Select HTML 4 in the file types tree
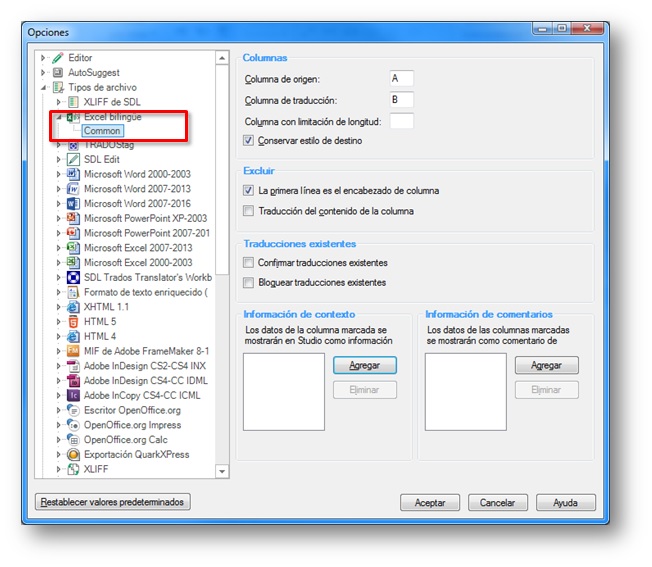The image size is (652, 567). pos(100,336)
